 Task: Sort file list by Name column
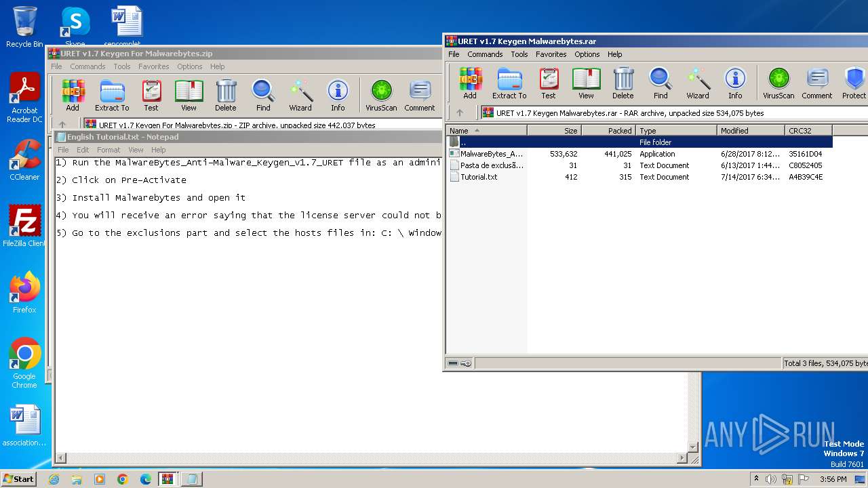point(487,131)
